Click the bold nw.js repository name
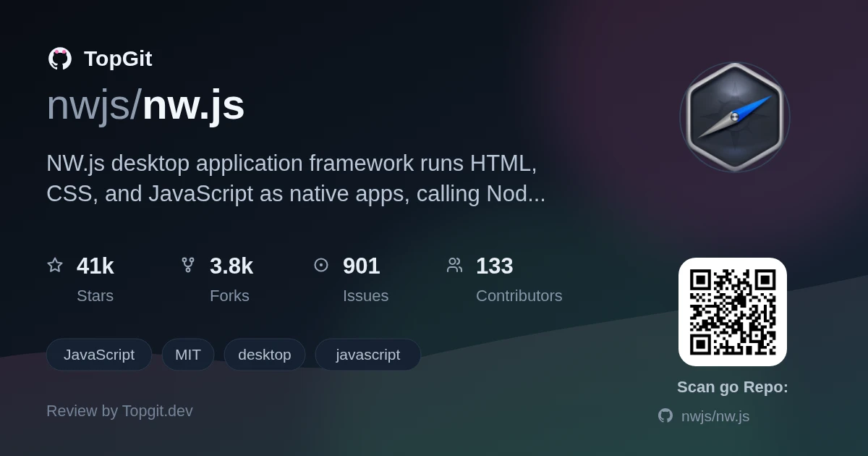The height and width of the screenshot is (456, 868). pyautogui.click(x=193, y=105)
